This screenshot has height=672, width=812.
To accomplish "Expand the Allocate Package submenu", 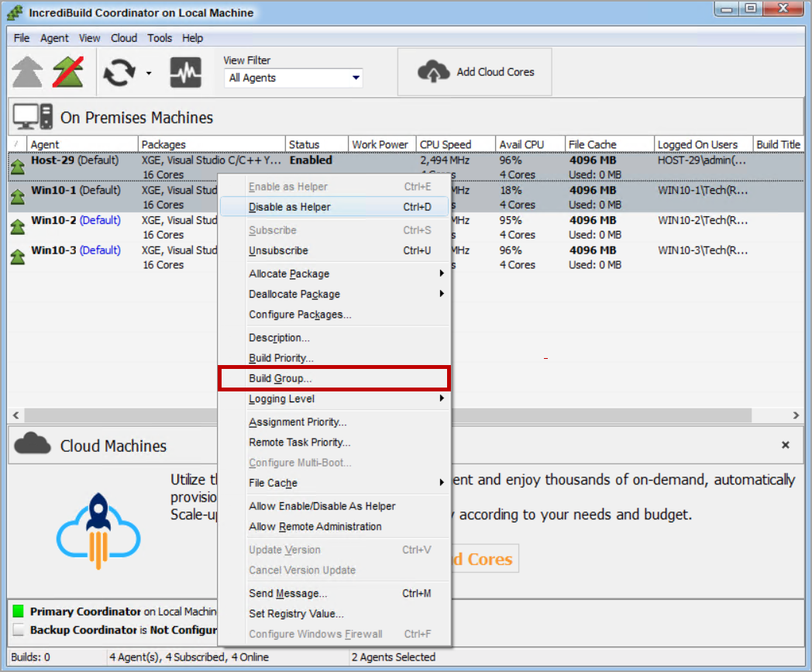I will click(333, 274).
